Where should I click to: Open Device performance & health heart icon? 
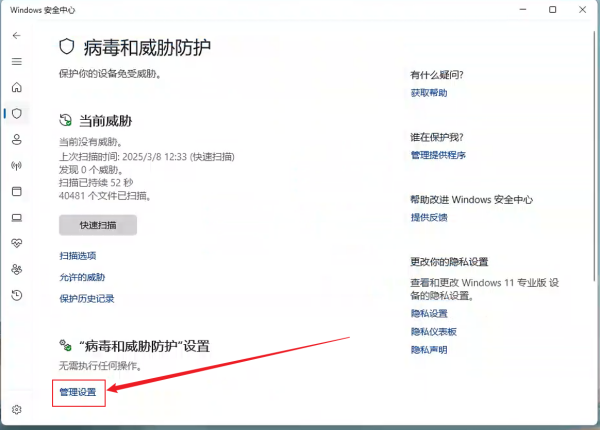click(x=16, y=243)
